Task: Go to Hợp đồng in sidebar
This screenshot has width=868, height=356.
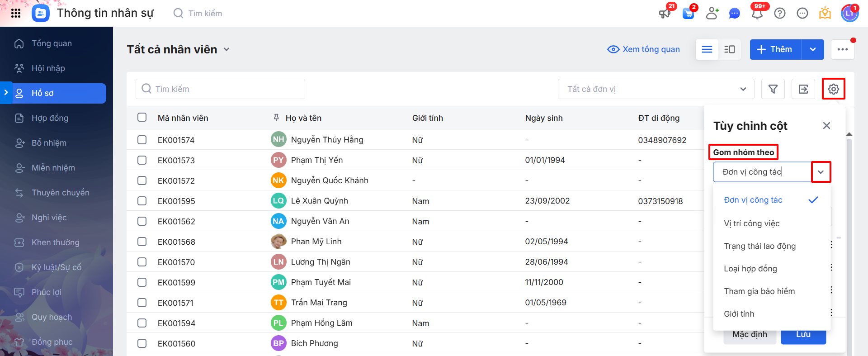Action: [50, 118]
